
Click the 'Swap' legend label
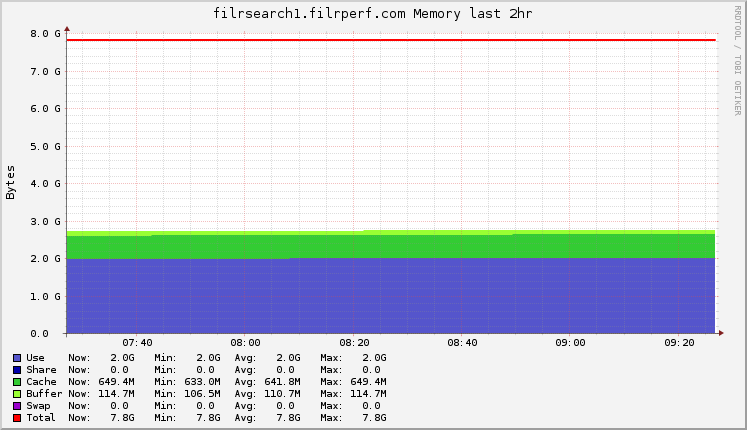pos(38,406)
